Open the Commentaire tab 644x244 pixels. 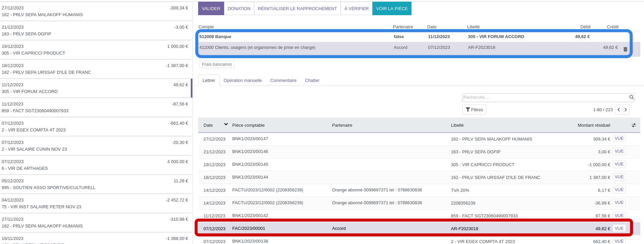point(283,80)
